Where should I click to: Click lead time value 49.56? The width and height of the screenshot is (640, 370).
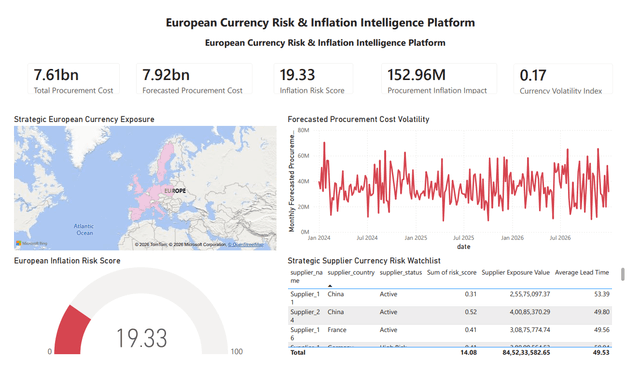tap(602, 330)
